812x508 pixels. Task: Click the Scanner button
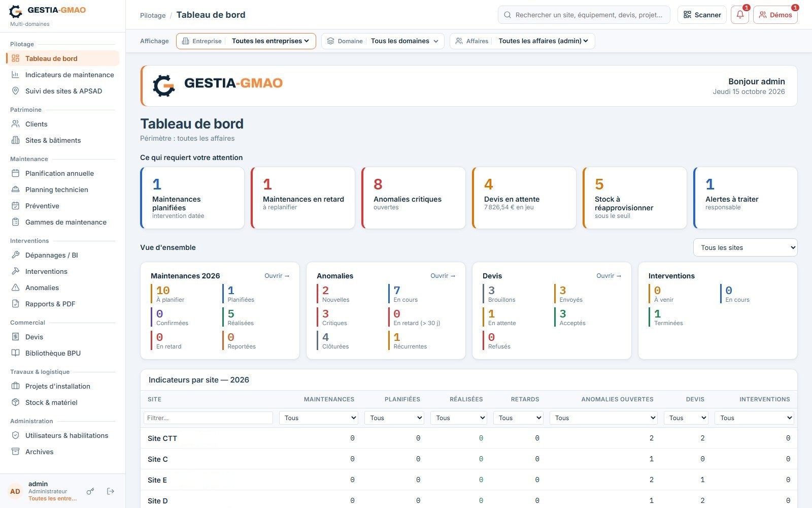[x=702, y=15]
